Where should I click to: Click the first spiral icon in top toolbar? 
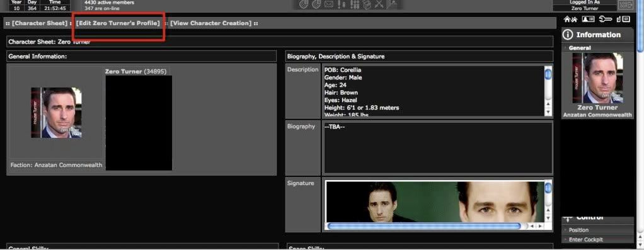304,4
